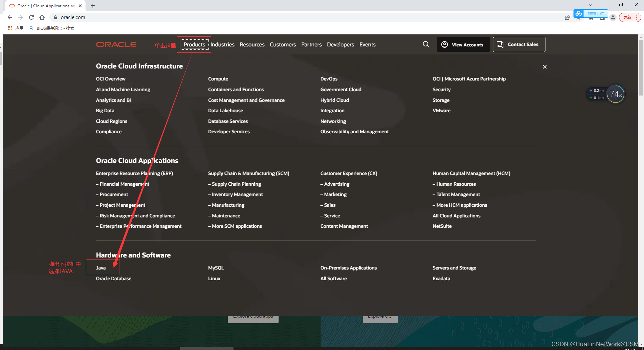Open Government Cloud link

[341, 90]
